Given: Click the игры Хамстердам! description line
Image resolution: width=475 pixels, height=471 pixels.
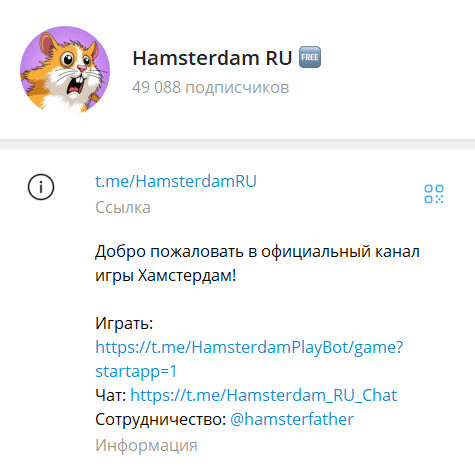Looking at the screenshot, I should (166, 276).
